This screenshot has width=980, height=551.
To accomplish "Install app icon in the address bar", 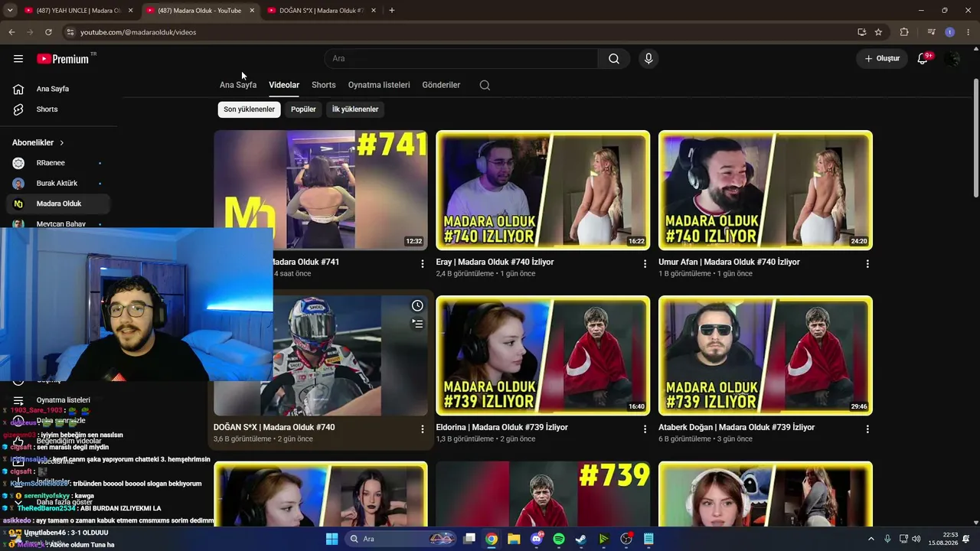I will (861, 32).
